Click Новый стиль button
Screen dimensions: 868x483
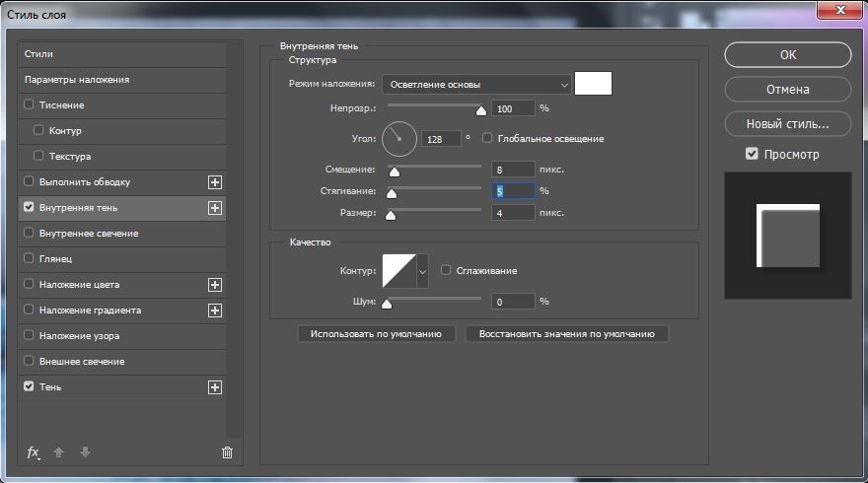click(788, 124)
